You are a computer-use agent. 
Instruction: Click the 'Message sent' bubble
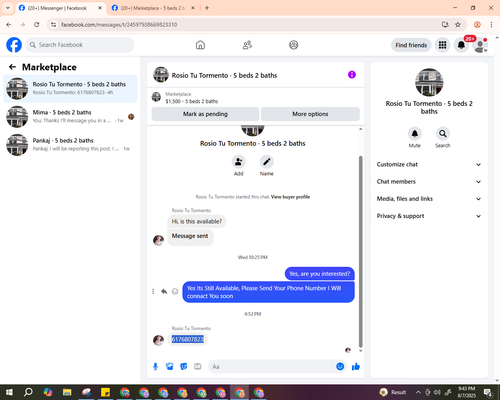tap(190, 237)
